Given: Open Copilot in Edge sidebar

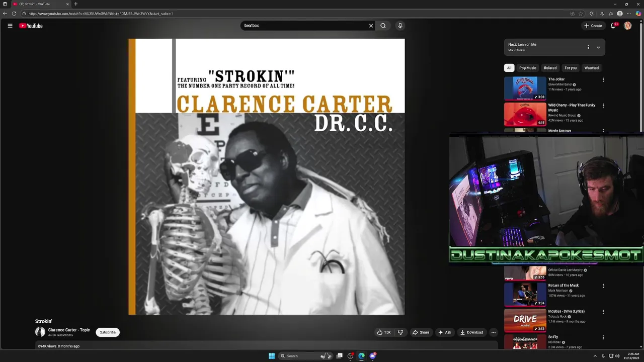Looking at the screenshot, I should pos(638,14).
